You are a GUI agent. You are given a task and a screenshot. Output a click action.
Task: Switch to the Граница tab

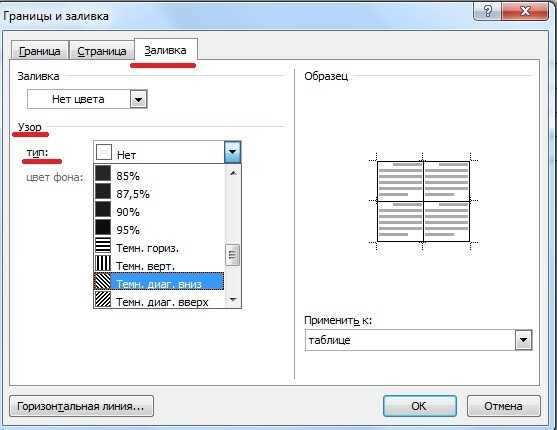coord(39,51)
